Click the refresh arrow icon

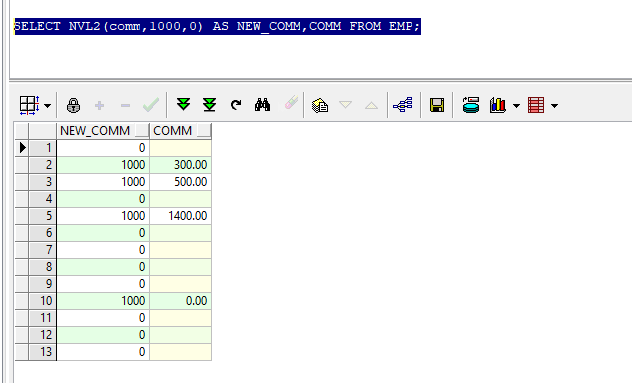(x=236, y=105)
